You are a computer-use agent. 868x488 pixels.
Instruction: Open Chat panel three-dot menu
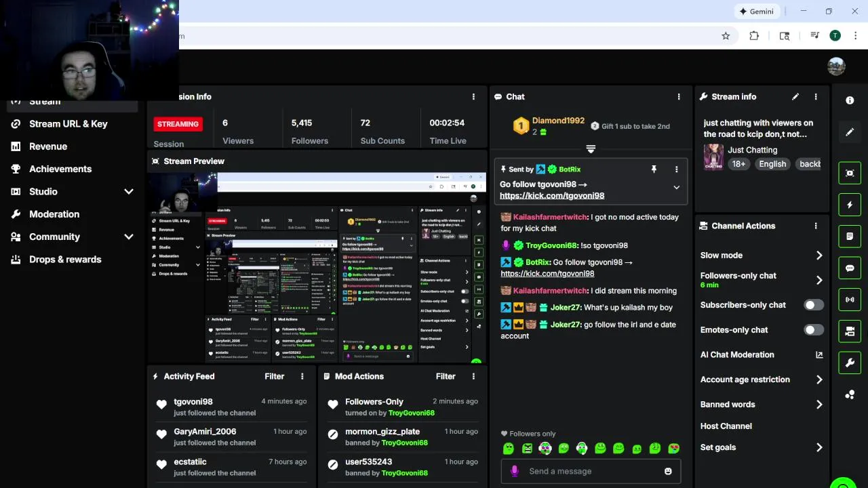(679, 97)
